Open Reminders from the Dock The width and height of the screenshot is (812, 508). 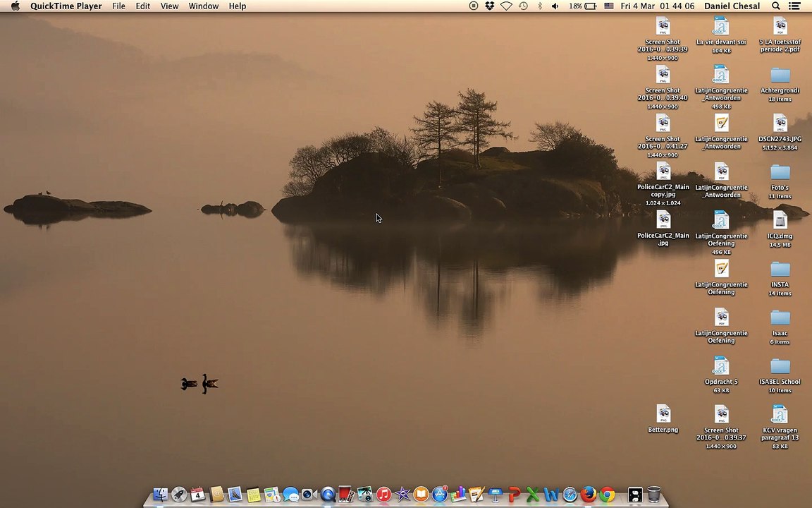coord(272,495)
